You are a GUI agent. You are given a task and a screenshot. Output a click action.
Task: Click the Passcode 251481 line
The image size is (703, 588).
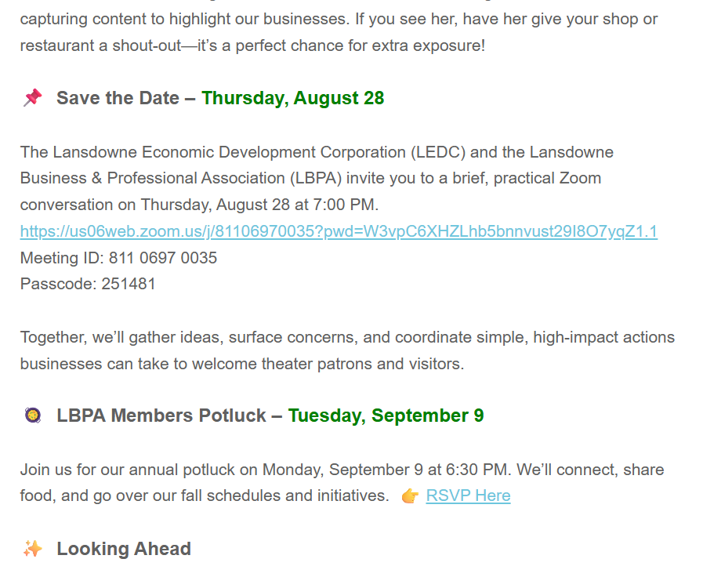click(x=88, y=284)
